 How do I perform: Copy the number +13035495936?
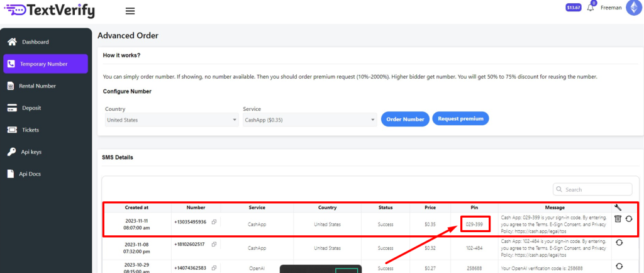point(214,222)
